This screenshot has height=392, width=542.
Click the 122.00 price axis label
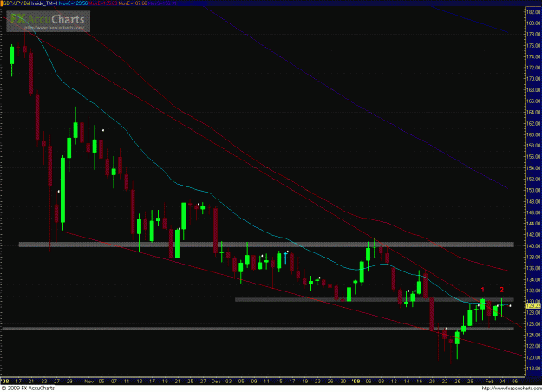coord(533,346)
